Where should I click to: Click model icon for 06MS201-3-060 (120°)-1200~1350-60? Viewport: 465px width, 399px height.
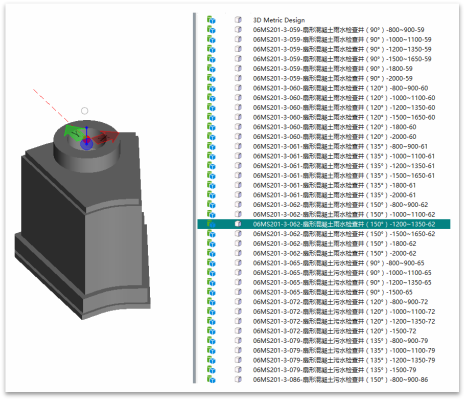211,107
